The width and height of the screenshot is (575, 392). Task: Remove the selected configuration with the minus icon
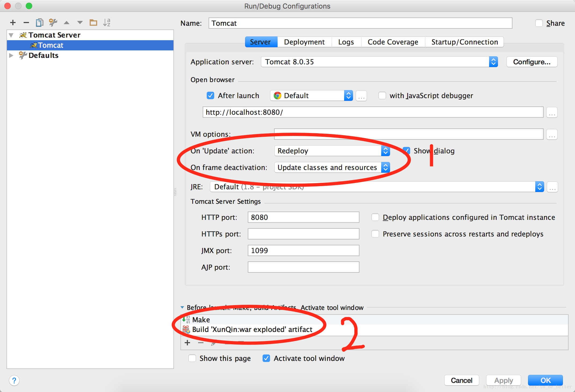point(26,23)
